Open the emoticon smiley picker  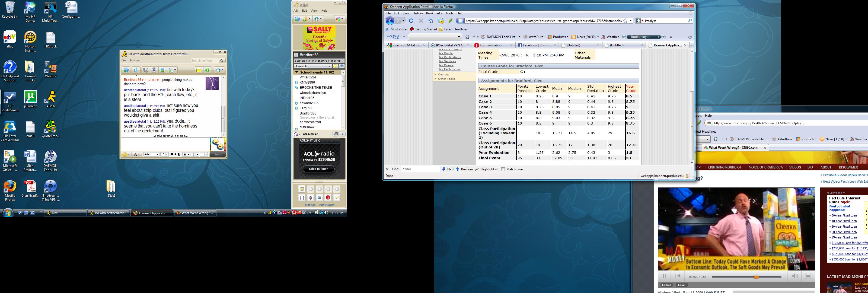click(x=125, y=154)
